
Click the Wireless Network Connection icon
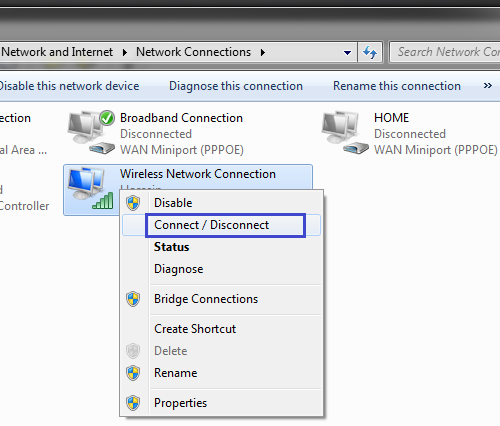click(x=91, y=189)
